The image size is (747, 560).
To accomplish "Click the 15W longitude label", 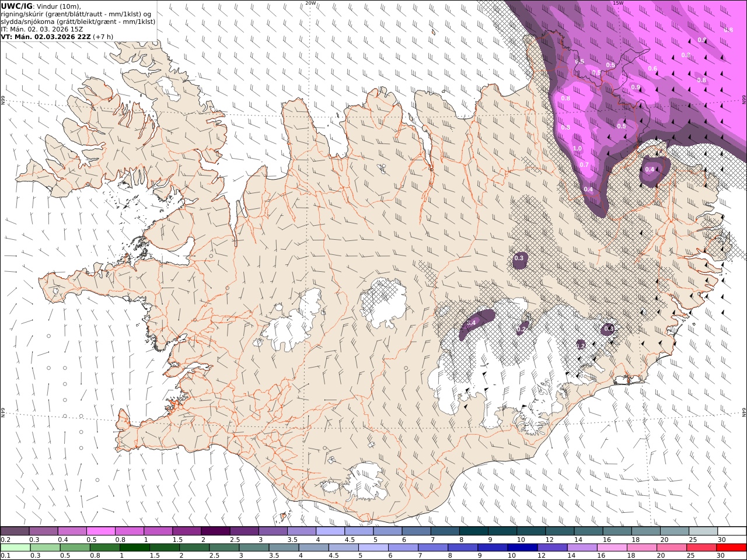I will [618, 3].
